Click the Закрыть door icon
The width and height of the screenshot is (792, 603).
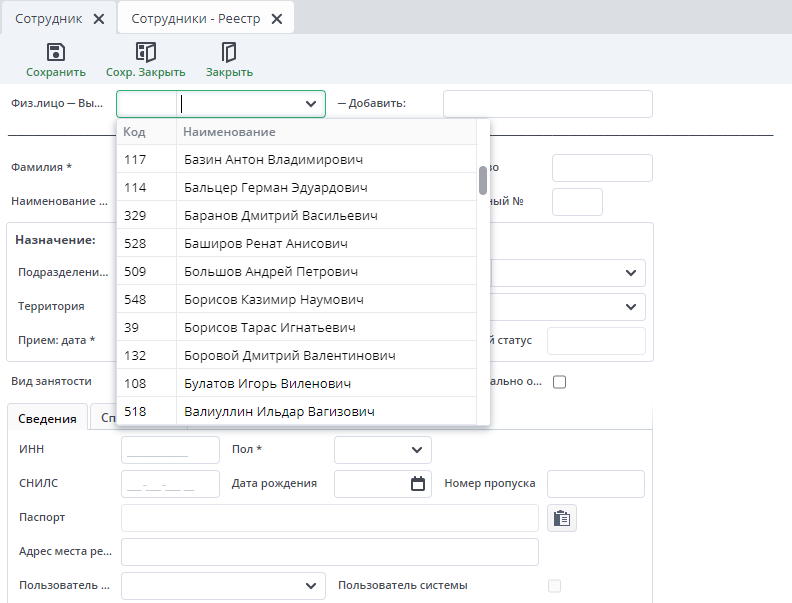click(229, 52)
